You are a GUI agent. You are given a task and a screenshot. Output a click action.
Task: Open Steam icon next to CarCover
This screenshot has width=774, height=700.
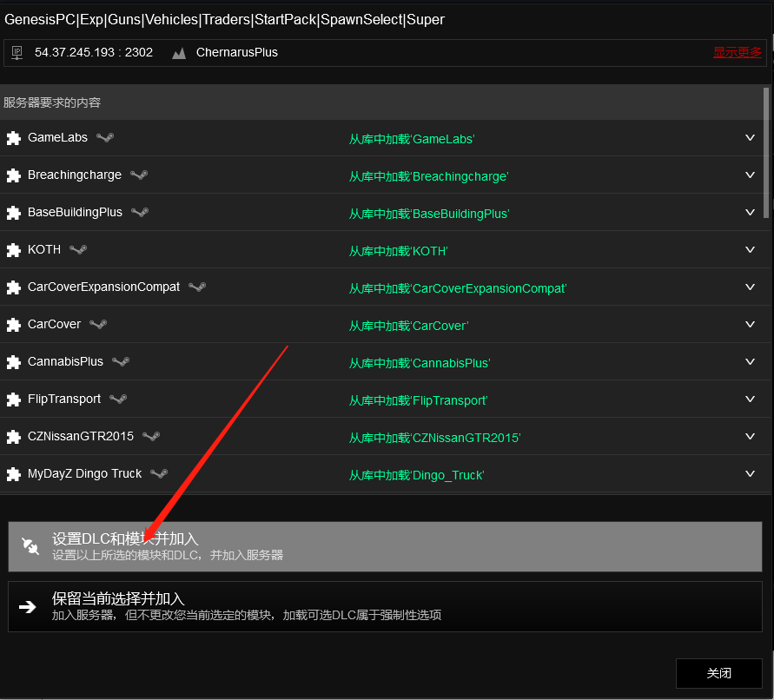click(x=98, y=324)
